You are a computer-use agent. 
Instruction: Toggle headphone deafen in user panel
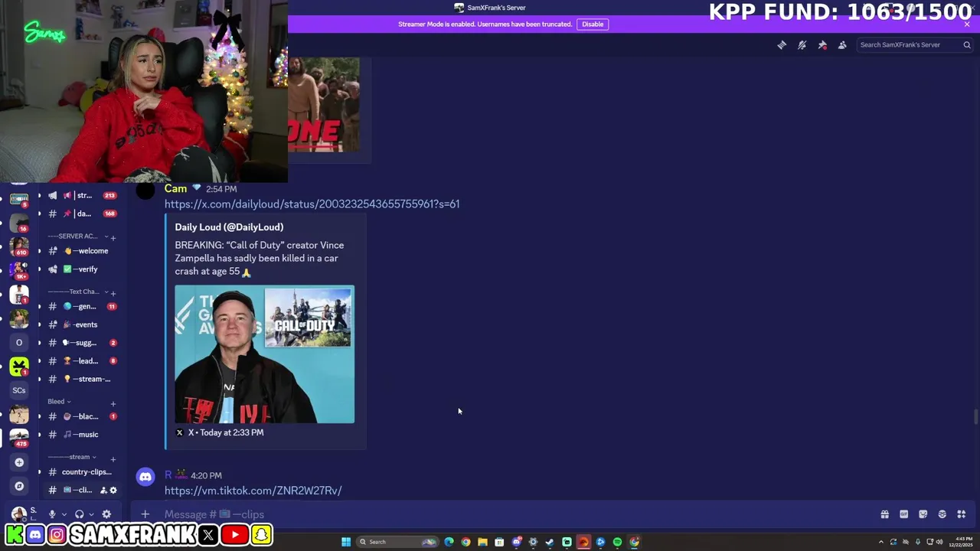pos(79,514)
